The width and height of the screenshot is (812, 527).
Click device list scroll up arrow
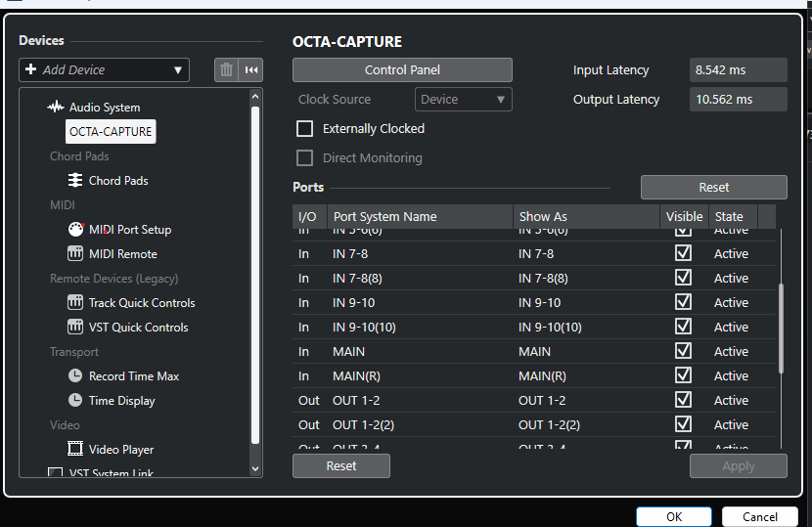click(x=254, y=96)
